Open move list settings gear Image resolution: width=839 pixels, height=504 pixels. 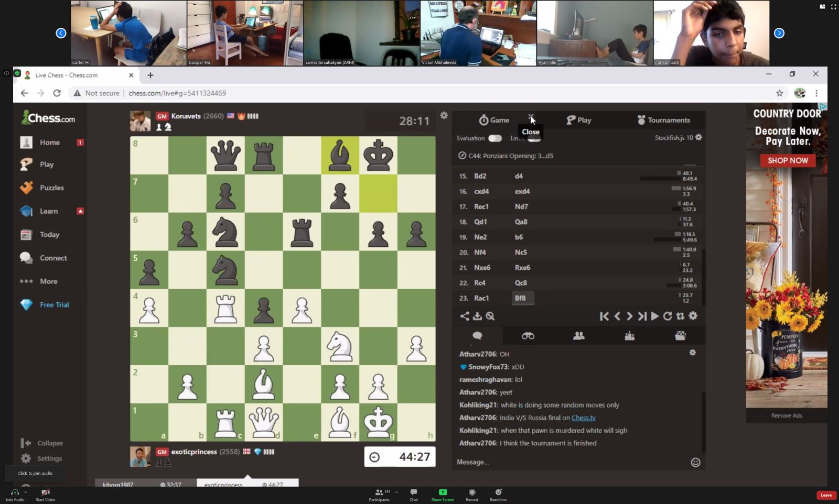click(693, 316)
